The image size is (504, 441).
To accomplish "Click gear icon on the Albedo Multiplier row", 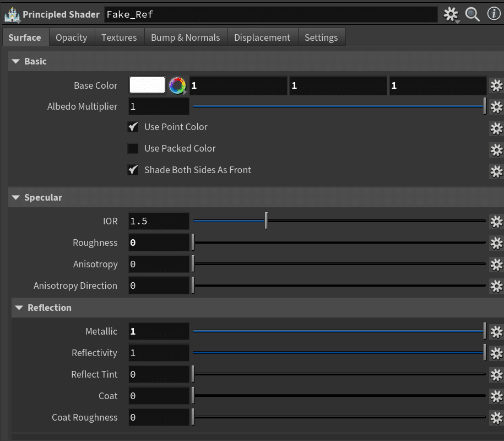I will point(496,107).
